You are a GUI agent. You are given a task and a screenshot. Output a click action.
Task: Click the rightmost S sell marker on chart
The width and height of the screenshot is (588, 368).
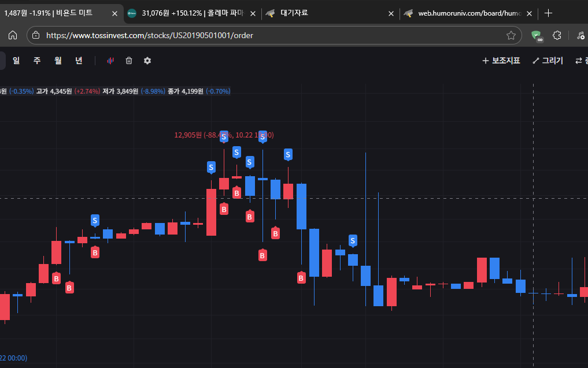[353, 240]
